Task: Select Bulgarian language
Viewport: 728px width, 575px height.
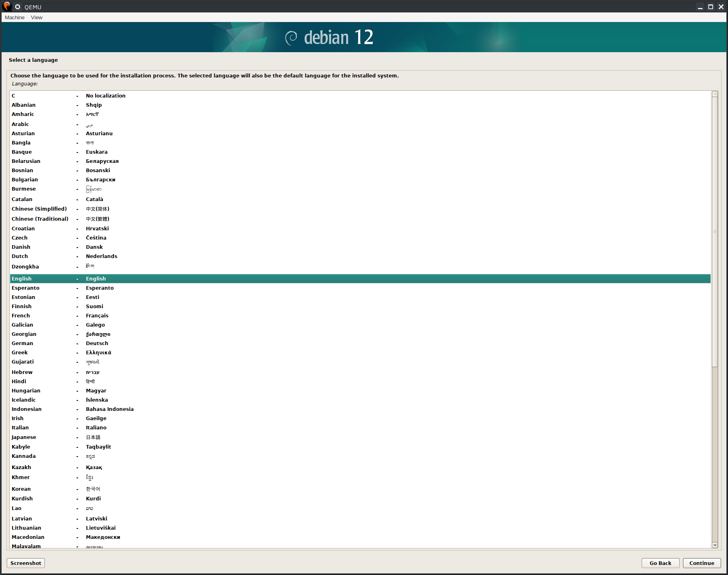Action: (x=360, y=179)
